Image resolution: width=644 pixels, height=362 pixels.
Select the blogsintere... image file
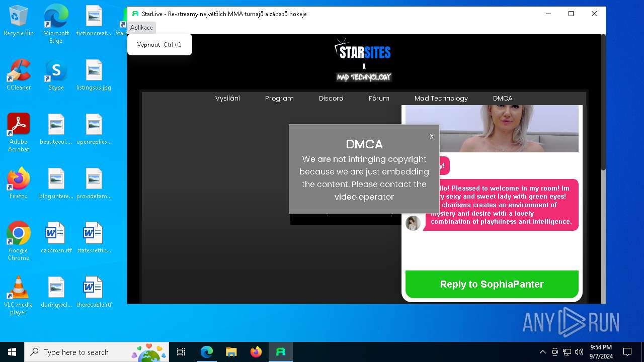tap(56, 184)
